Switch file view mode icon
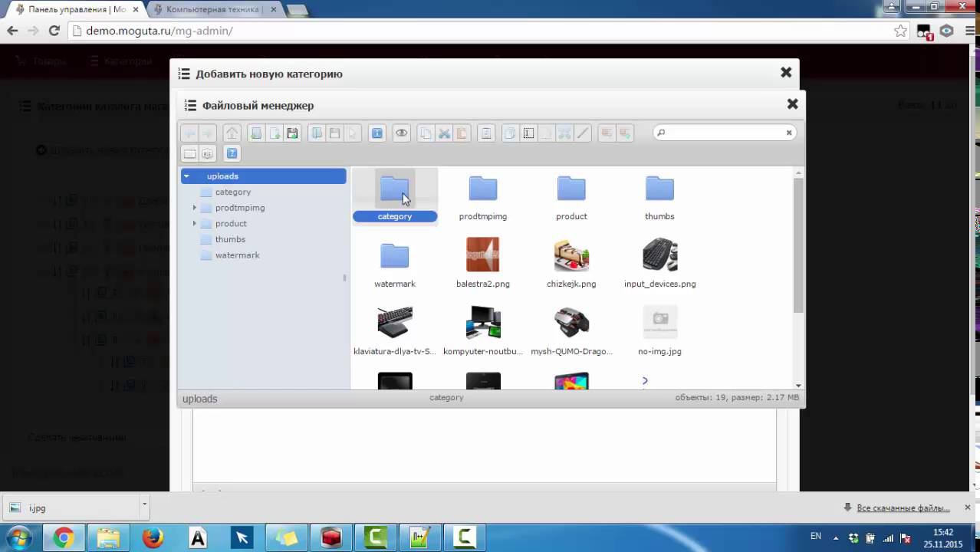 pos(189,153)
